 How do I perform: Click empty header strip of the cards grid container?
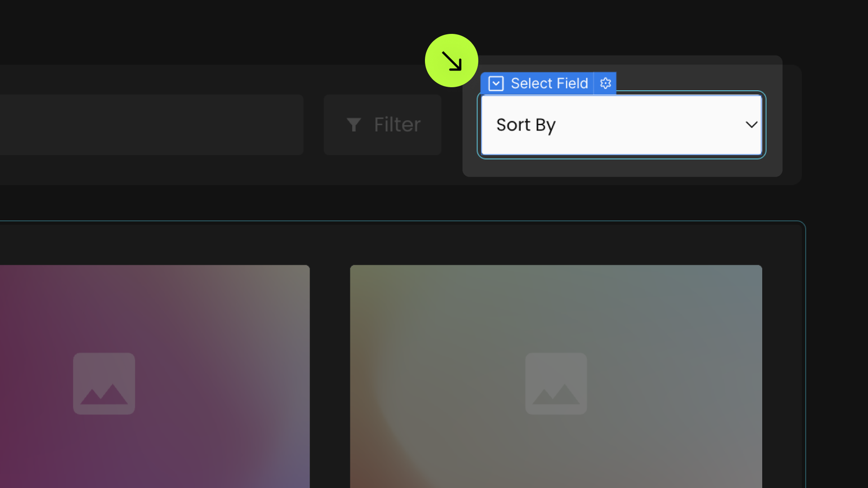[x=402, y=243]
